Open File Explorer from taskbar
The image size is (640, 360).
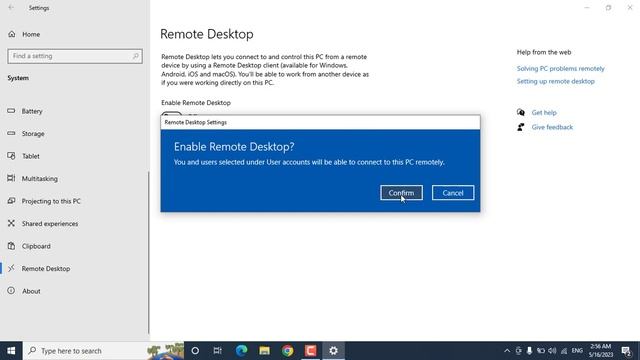[x=264, y=351]
